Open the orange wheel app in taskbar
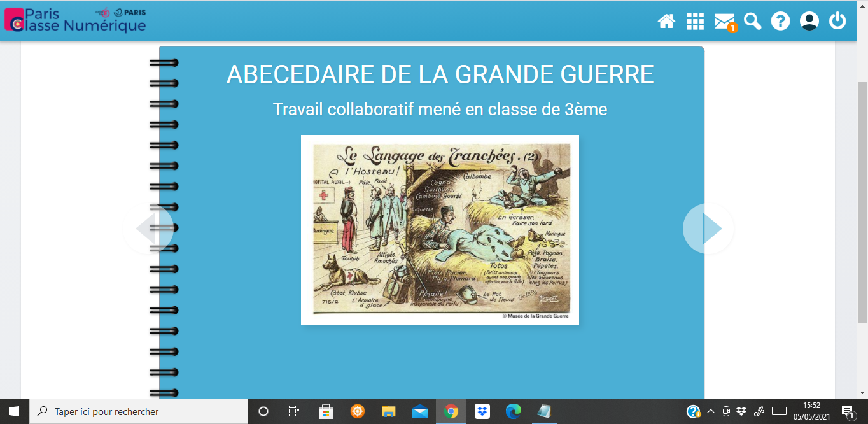The width and height of the screenshot is (868, 424). 358,411
